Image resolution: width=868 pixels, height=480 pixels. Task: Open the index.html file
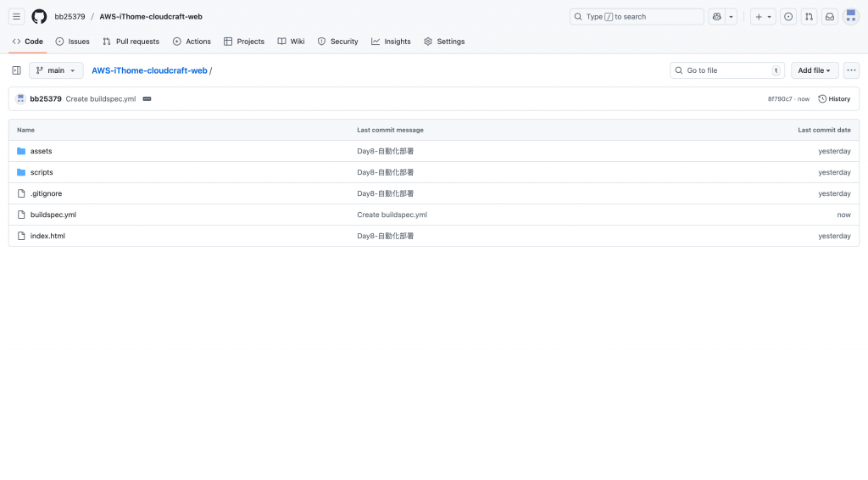point(47,236)
